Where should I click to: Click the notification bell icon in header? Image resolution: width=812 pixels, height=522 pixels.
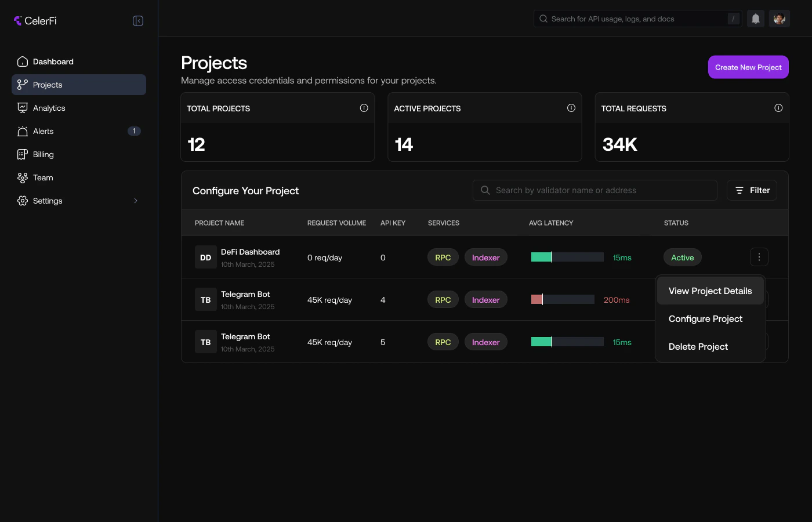(755, 18)
